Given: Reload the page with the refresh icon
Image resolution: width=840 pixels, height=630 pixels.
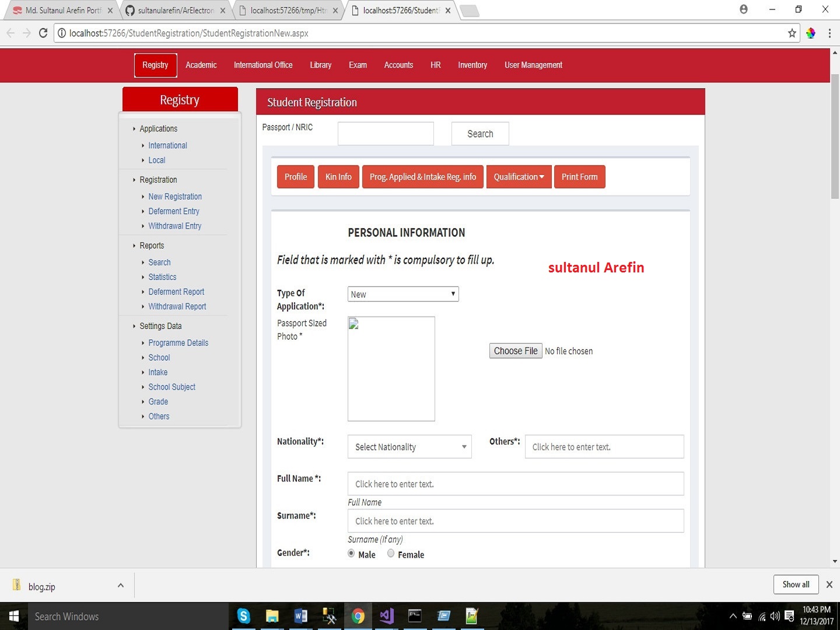Looking at the screenshot, I should (x=43, y=33).
